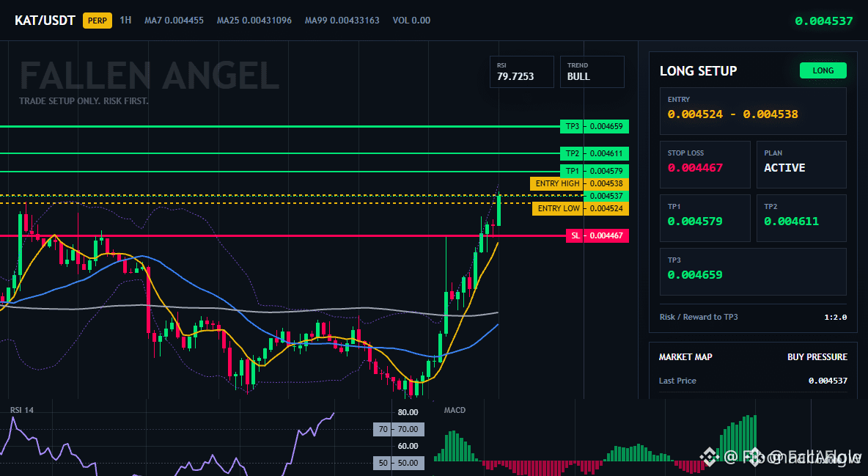This screenshot has width=868, height=476.
Task: Click the PLAN ACTIVE card
Action: [801, 164]
